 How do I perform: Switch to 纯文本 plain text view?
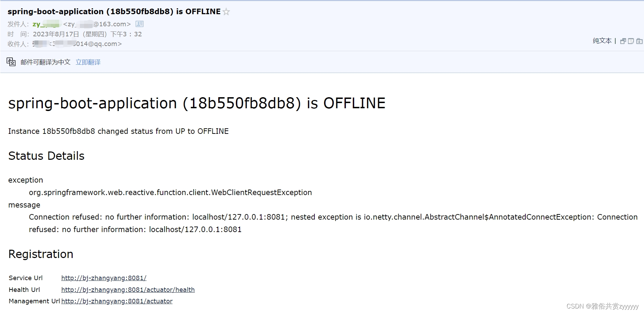click(602, 41)
